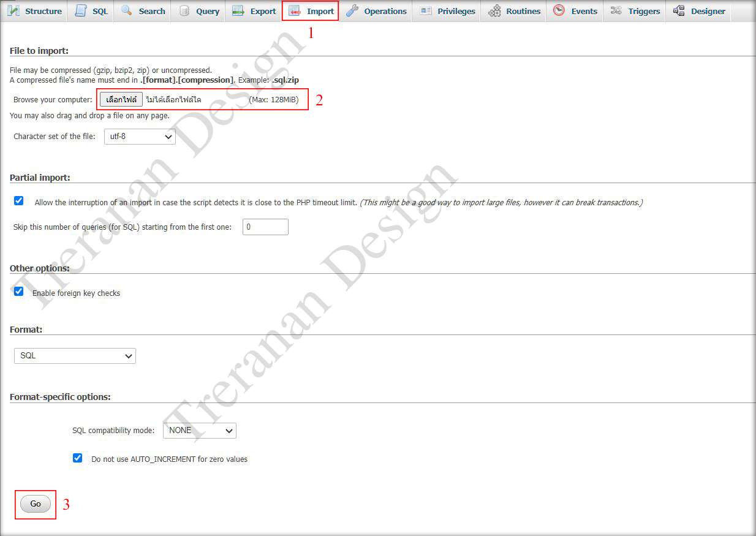The width and height of the screenshot is (756, 536).
Task: Click the query skip number field
Action: 265,227
